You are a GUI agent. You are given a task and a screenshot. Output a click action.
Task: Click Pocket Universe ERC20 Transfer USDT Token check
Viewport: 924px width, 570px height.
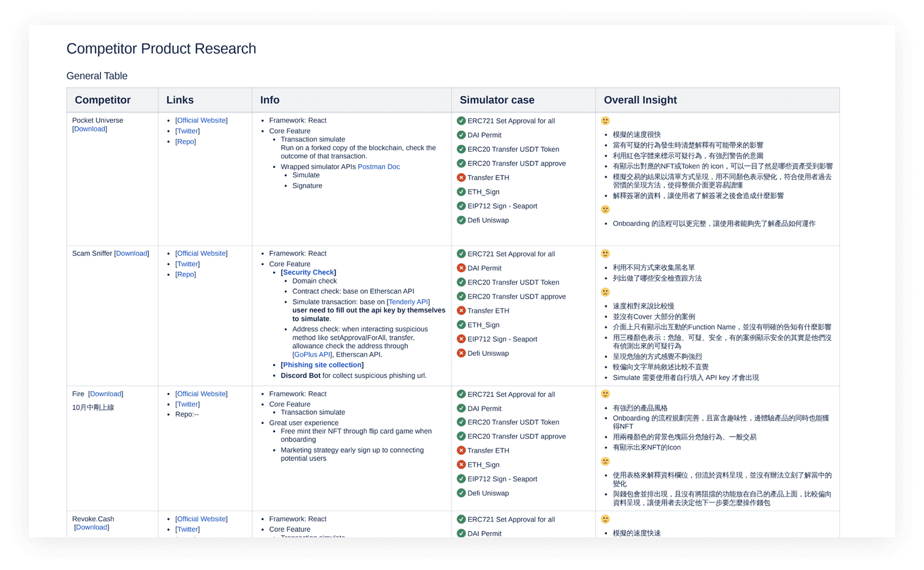click(461, 149)
